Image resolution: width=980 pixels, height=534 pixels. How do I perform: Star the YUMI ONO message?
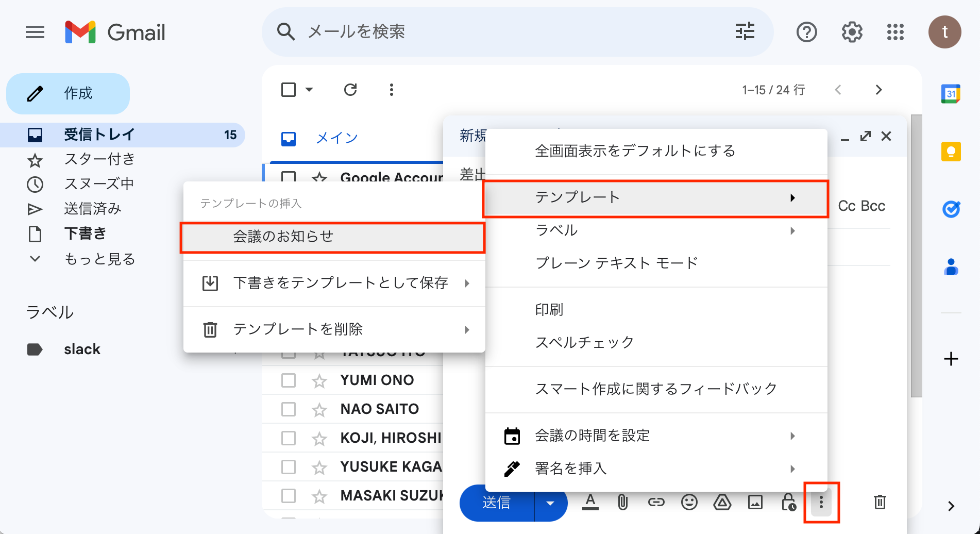pyautogui.click(x=319, y=381)
